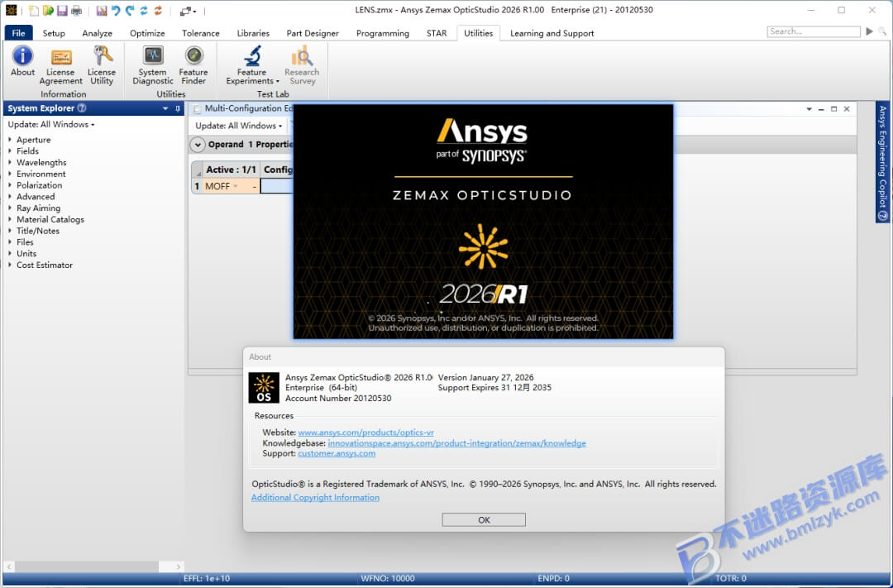The image size is (893, 588).
Task: Open the Knowledgebase innovationspace link
Action: [x=456, y=442]
